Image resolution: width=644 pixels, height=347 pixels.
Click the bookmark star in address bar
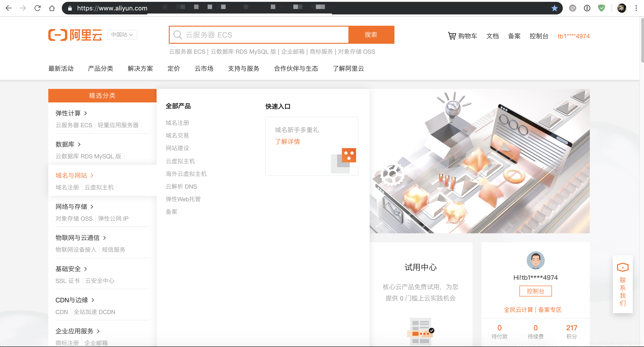tap(554, 8)
